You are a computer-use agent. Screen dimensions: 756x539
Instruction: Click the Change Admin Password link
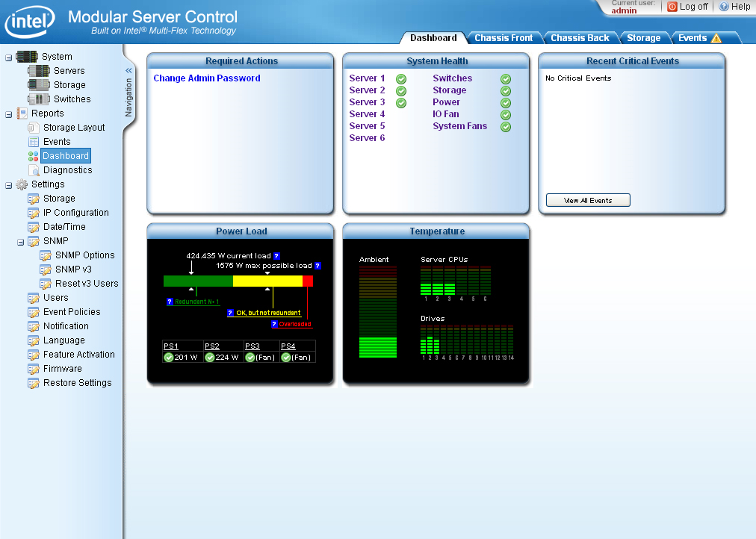tap(207, 78)
